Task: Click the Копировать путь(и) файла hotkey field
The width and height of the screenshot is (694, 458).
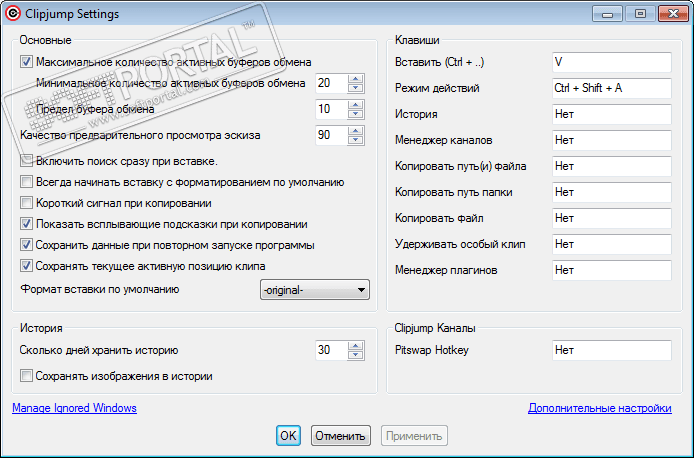Action: 612,166
